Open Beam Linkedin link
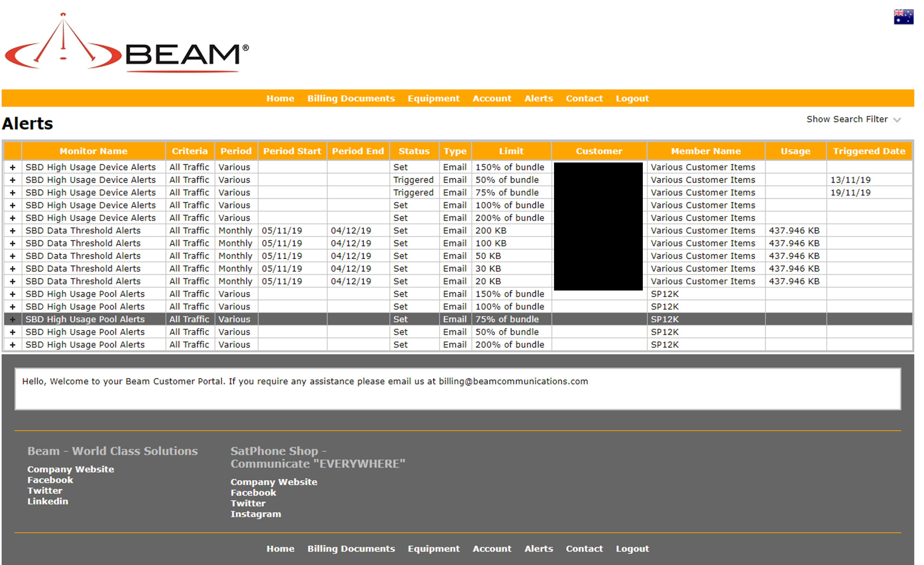 48,501
